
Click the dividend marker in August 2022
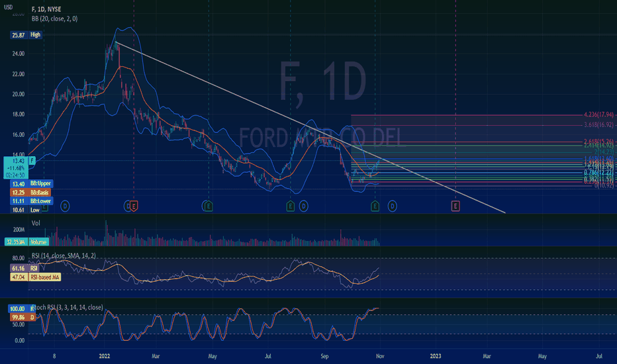[303, 206]
